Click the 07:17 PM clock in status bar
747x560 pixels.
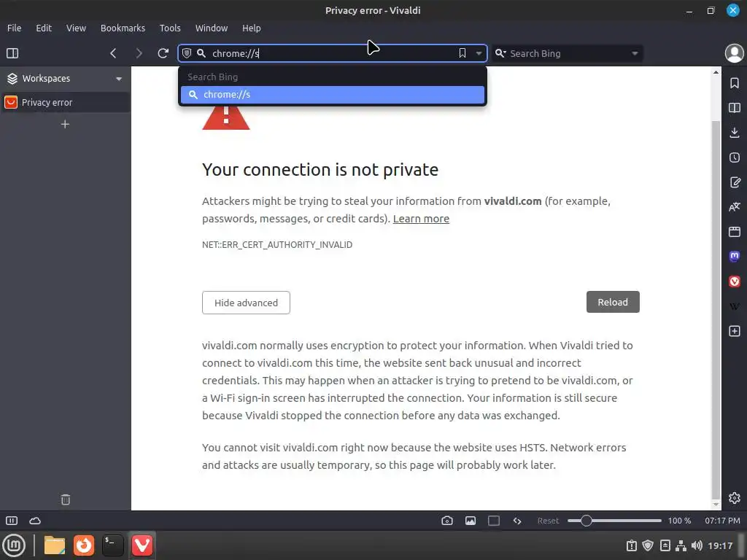click(722, 521)
